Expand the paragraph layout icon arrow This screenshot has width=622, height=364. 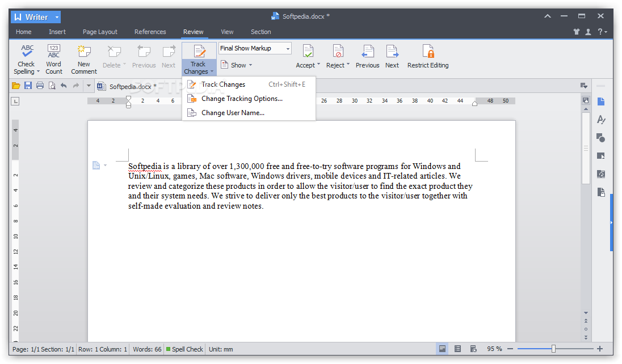tap(105, 166)
